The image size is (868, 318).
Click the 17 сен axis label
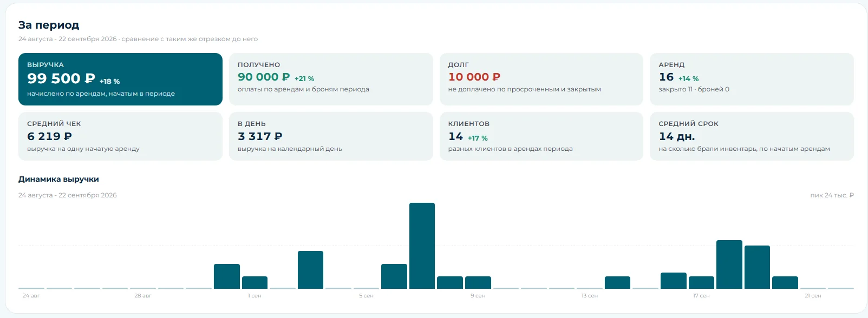[701, 296]
